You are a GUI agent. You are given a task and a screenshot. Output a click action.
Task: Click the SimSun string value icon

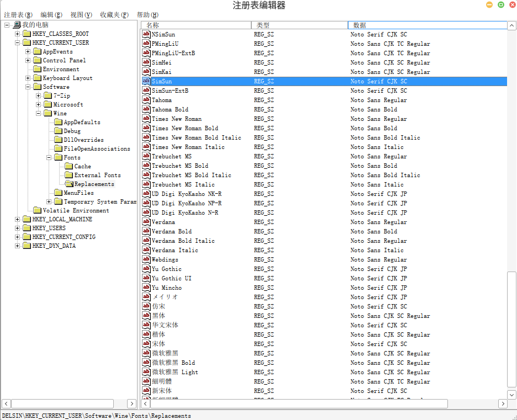click(x=146, y=81)
